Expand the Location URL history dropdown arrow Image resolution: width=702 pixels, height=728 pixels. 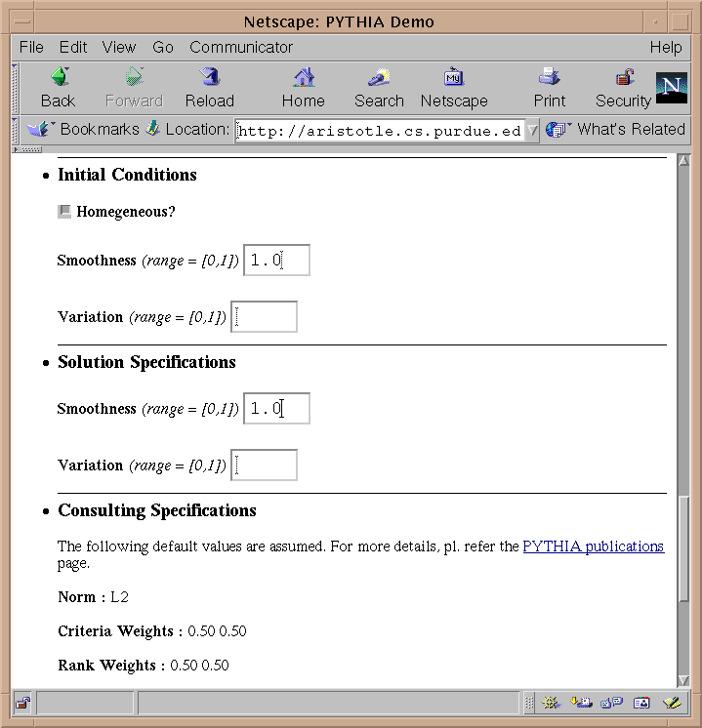532,131
